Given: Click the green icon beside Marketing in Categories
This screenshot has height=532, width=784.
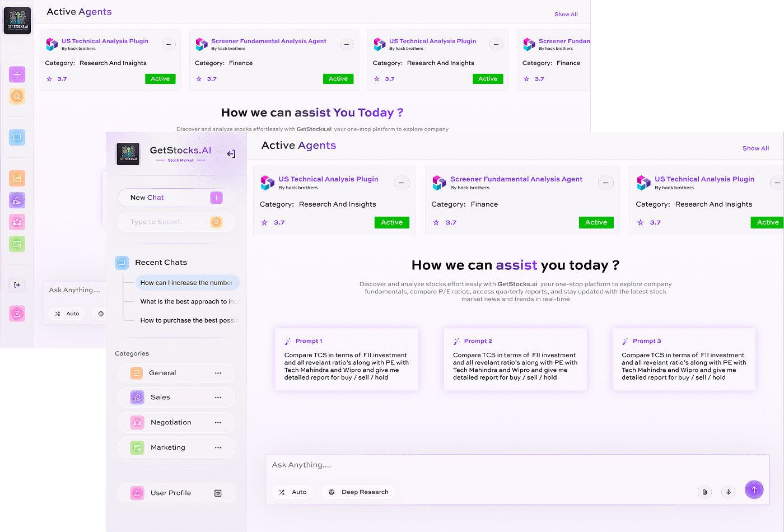Looking at the screenshot, I should click(137, 447).
